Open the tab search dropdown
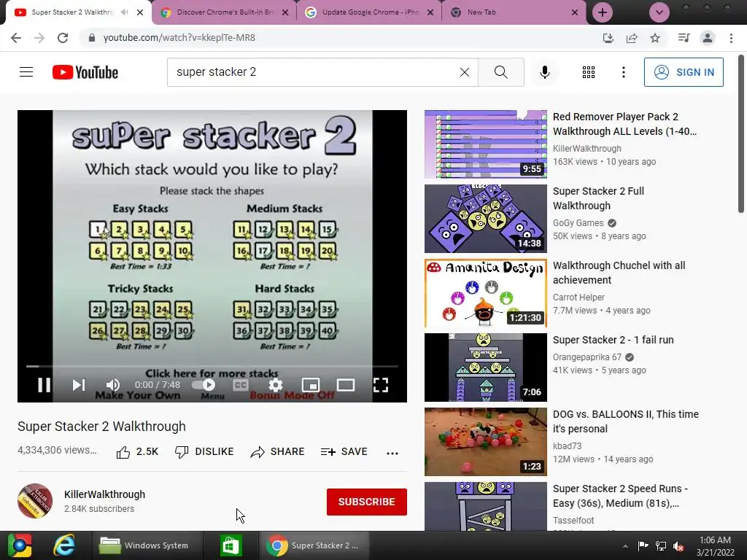 coord(659,12)
